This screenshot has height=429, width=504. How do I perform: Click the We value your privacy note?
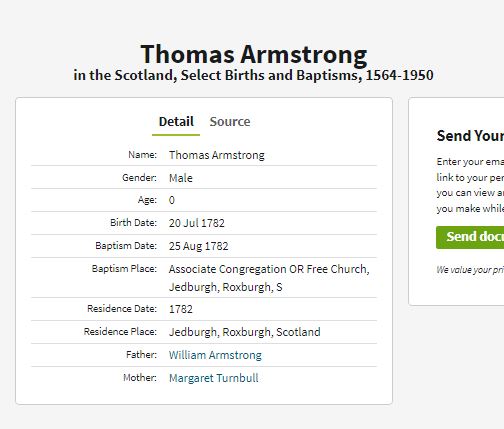tap(470, 270)
